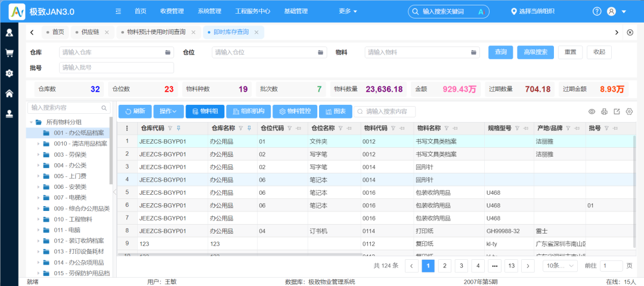Click the AI icon in the search box
The height and width of the screenshot is (286, 644).
click(482, 11)
